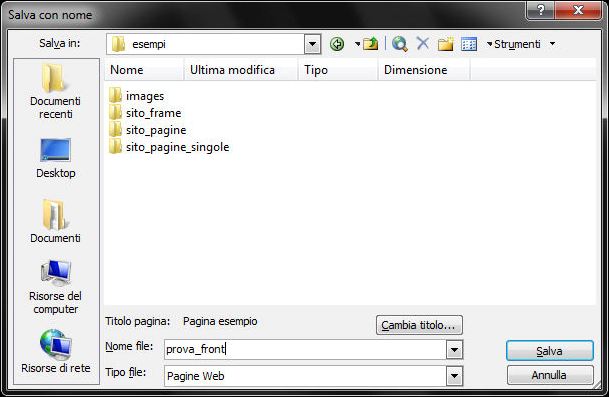Open the Views icon in toolbar
609x397 pixels.
coord(469,44)
